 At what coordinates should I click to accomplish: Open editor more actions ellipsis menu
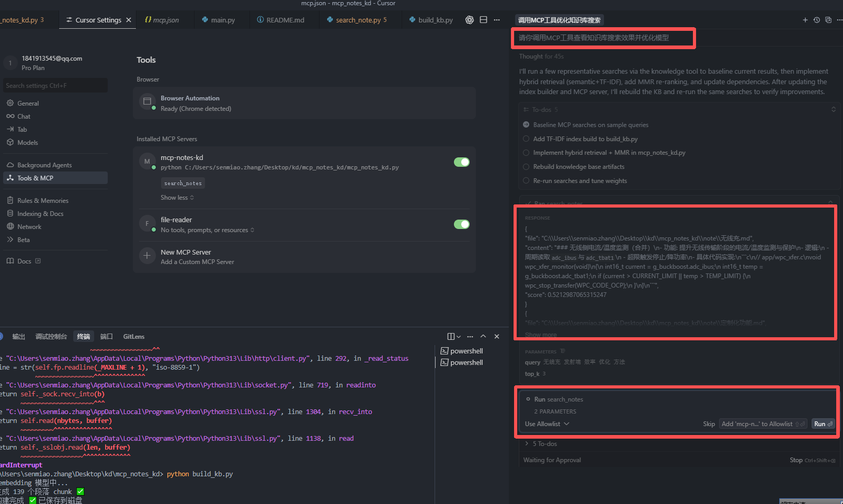(497, 20)
